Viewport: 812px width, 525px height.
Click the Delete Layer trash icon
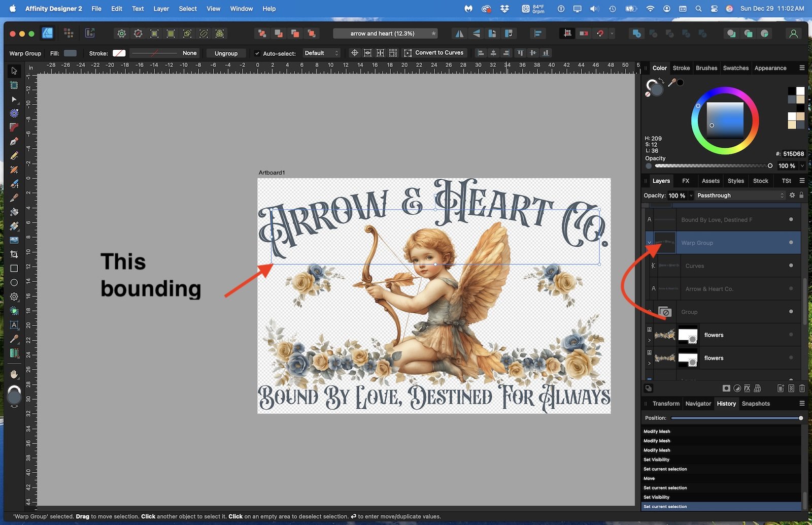coord(802,388)
